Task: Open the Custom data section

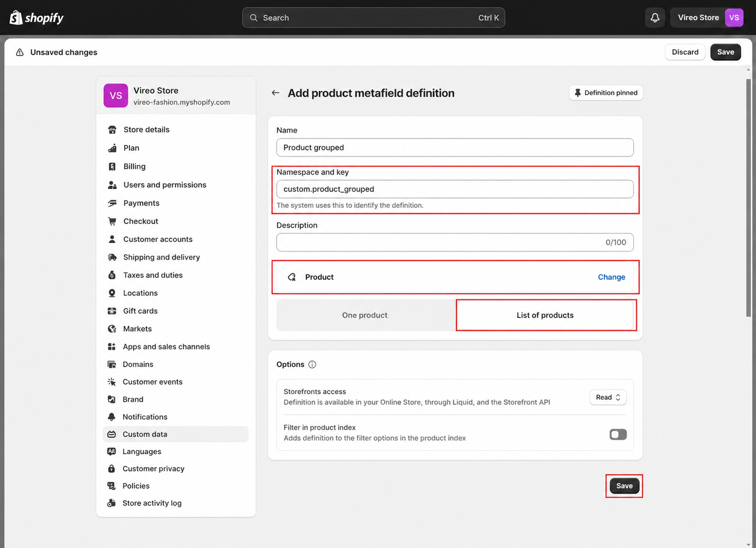Action: coord(176,434)
